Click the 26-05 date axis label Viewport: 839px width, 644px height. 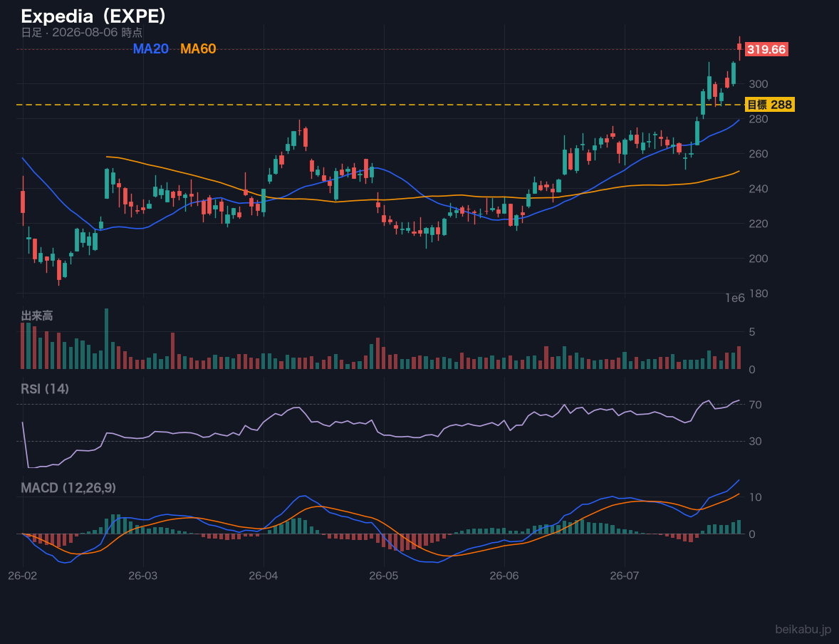coord(384,576)
